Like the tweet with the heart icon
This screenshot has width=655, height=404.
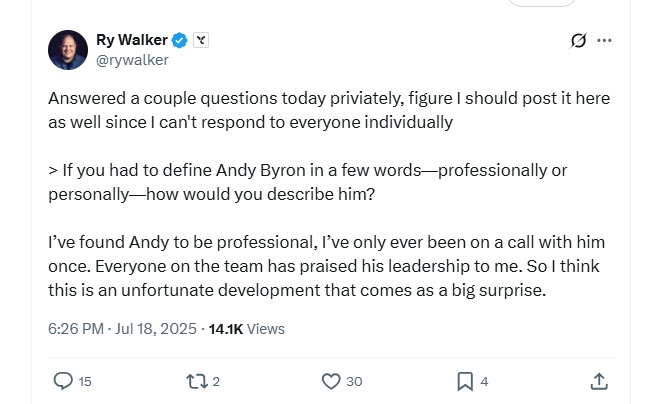tap(331, 381)
